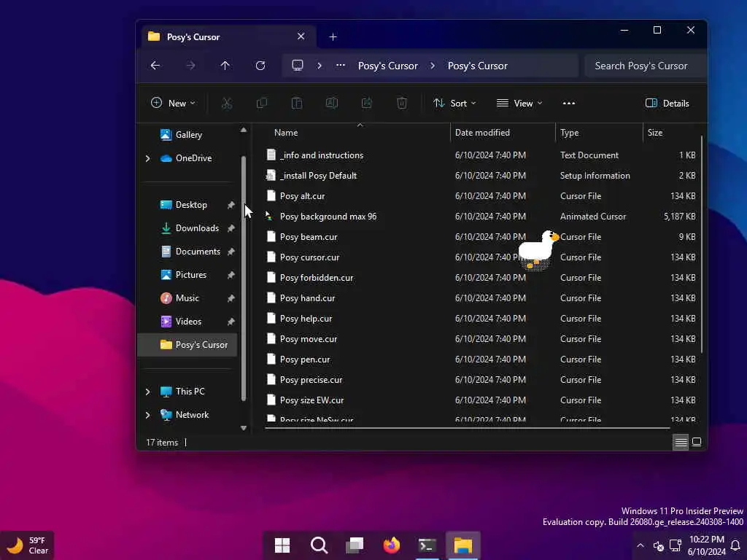Open the New dropdown menu
The height and width of the screenshot is (560, 747).
(173, 104)
